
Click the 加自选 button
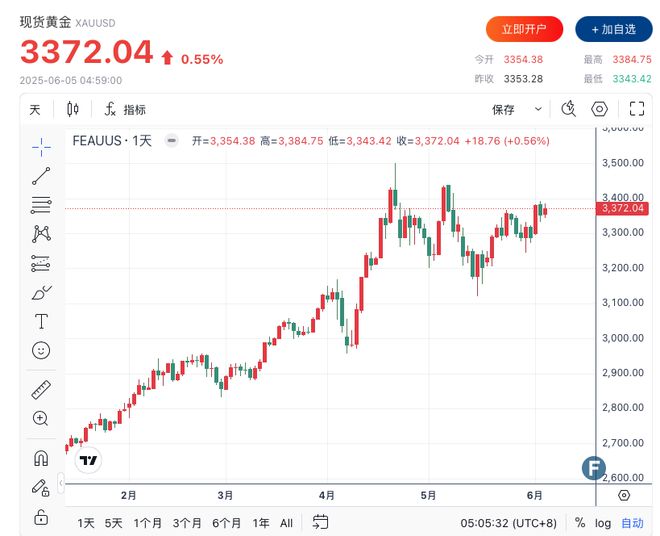tap(614, 29)
